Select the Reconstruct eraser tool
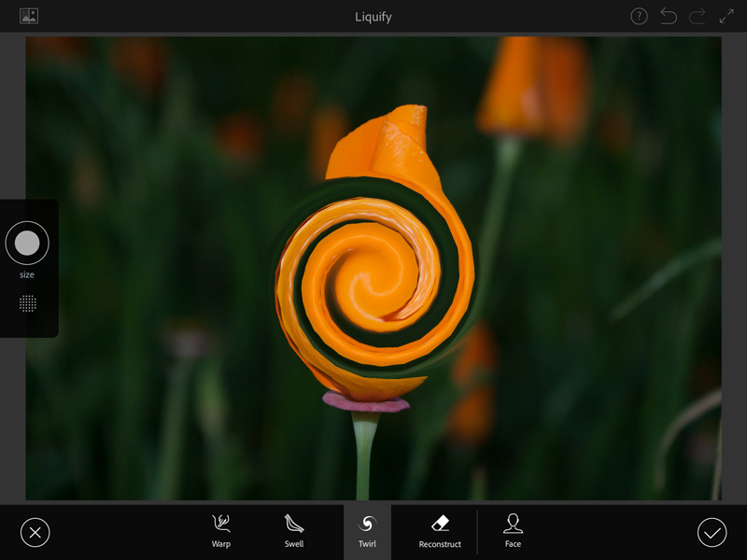The image size is (747, 560). pyautogui.click(x=439, y=531)
